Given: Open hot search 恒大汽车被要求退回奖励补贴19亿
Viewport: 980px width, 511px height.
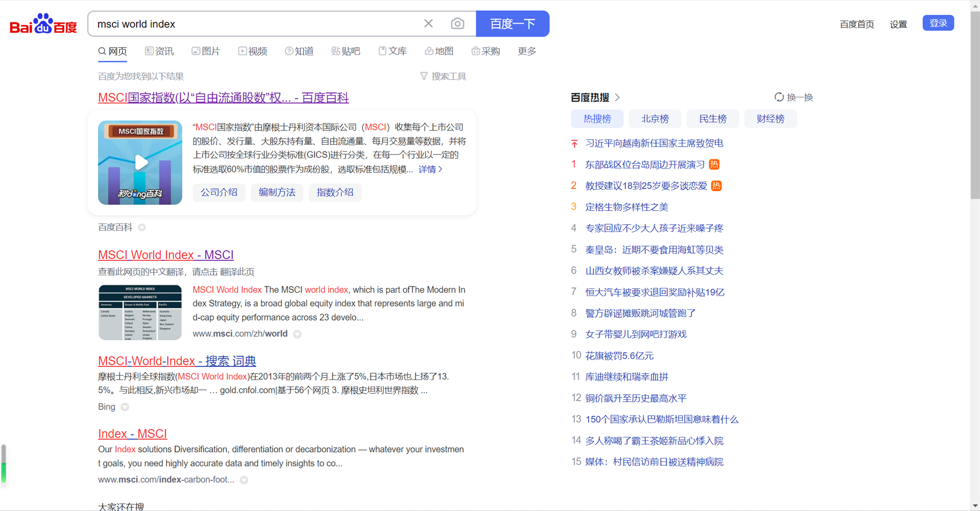Looking at the screenshot, I should coord(655,292).
